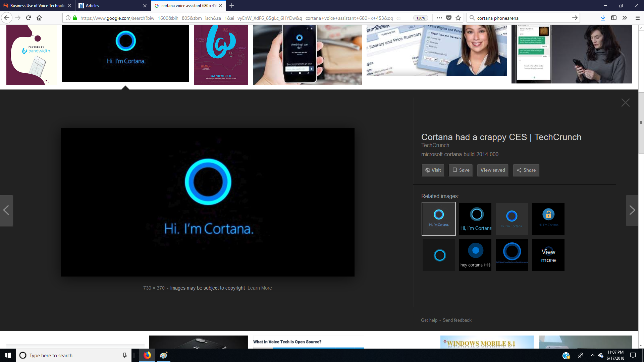Image resolution: width=644 pixels, height=362 pixels.
Task: Select the Hi I'm Cortana top result thumbnail
Action: tap(125, 53)
